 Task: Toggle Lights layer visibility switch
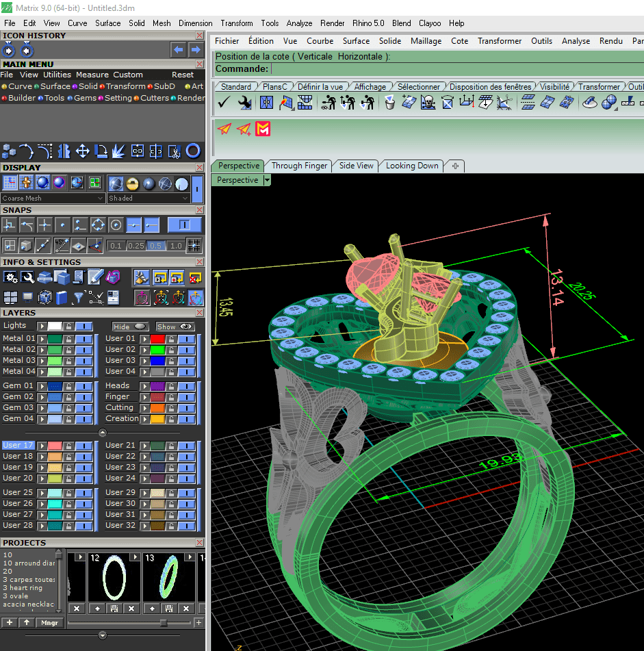point(83,327)
